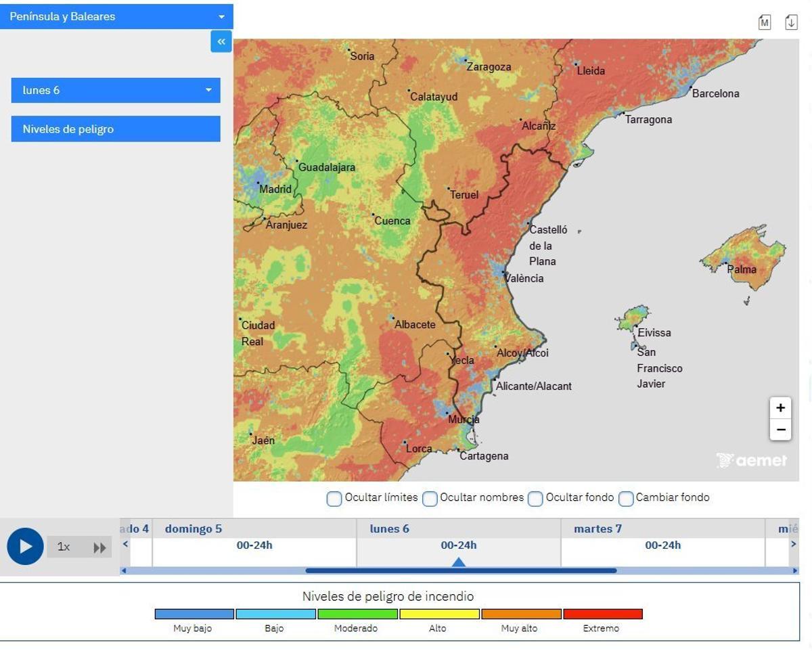This screenshot has height=651, width=812.
Task: Click the Calatayud label on the map
Action: pos(434,97)
